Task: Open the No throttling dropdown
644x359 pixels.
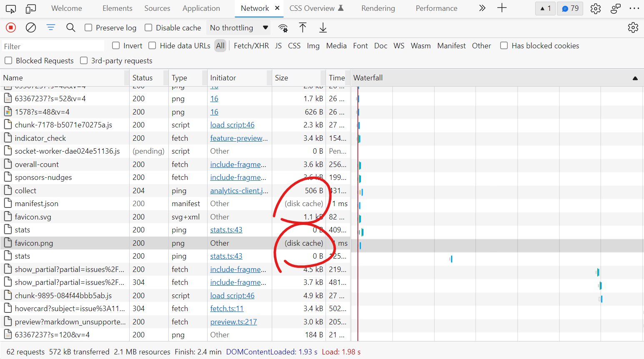Action: pos(238,27)
